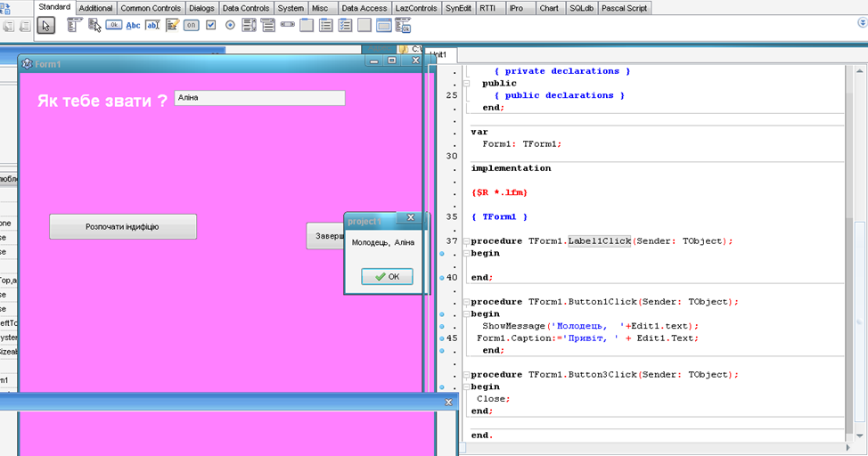868x456 pixels.
Task: Select the TComboBox component icon
Action: click(268, 25)
